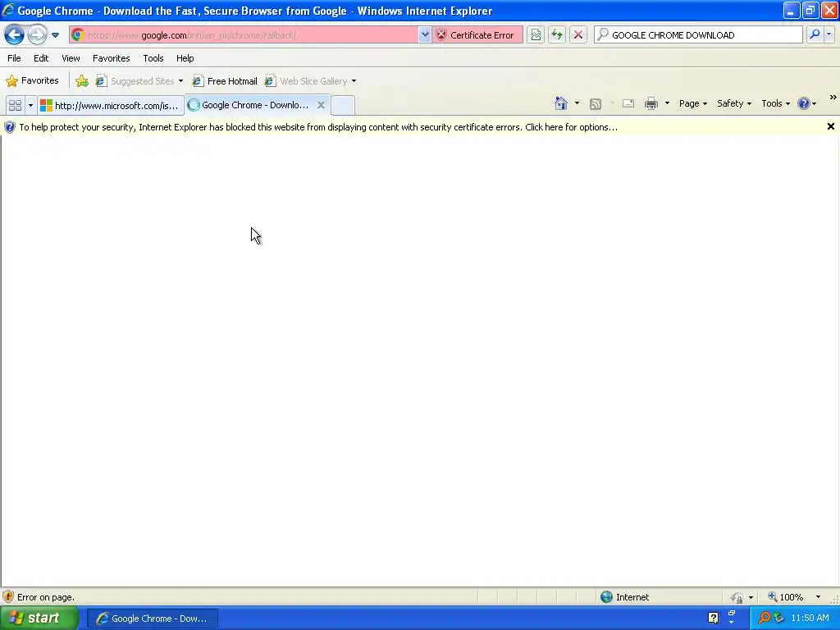The width and height of the screenshot is (840, 630).
Task: Go to the Home page icon
Action: [561, 103]
